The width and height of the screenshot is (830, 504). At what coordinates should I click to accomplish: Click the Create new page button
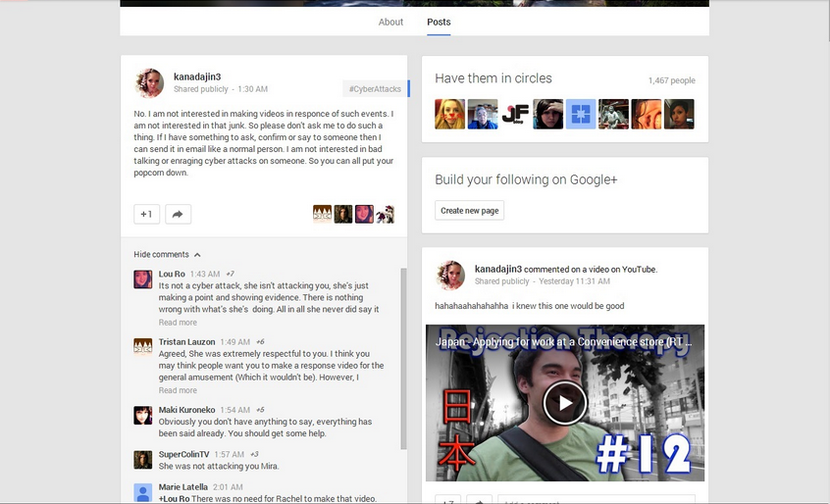pyautogui.click(x=469, y=211)
